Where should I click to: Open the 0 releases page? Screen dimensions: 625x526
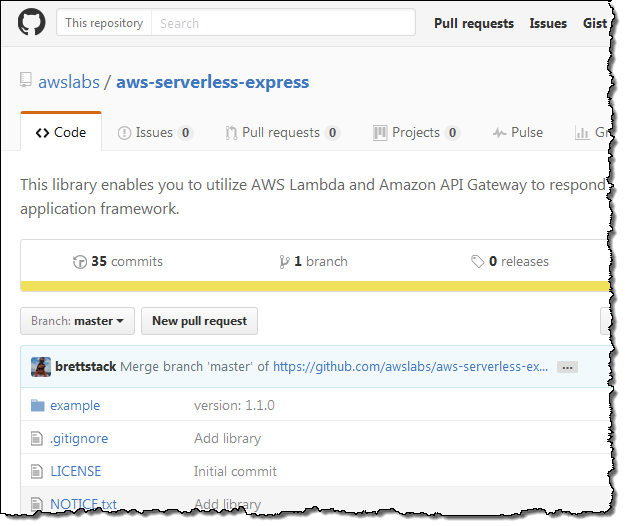[x=510, y=261]
